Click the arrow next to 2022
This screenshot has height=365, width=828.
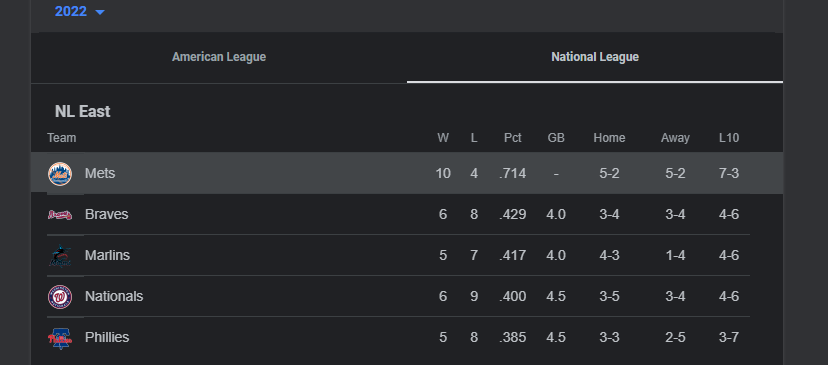(100, 12)
